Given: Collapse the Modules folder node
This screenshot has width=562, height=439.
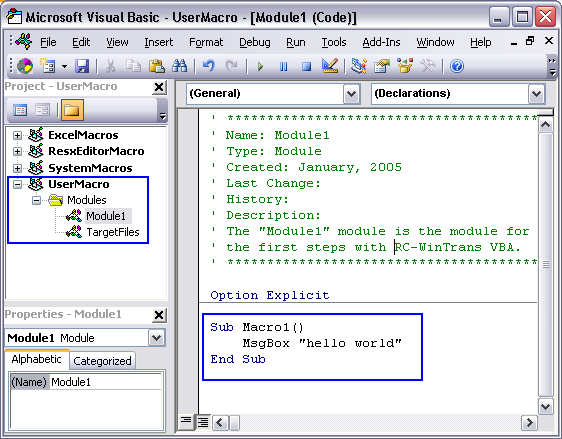Looking at the screenshot, I should pos(36,200).
